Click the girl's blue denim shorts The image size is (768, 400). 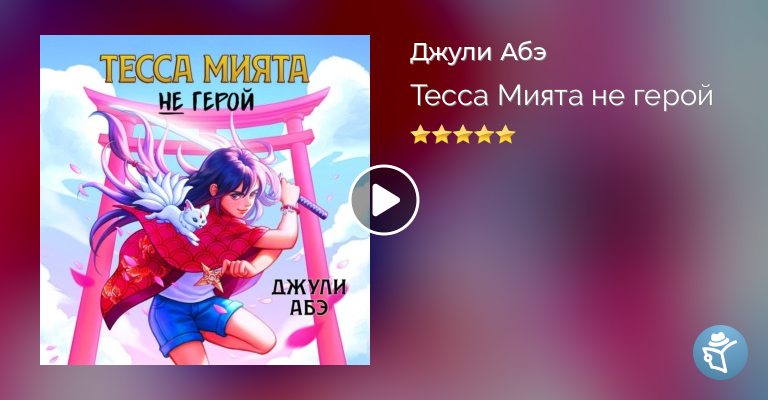pyautogui.click(x=192, y=319)
